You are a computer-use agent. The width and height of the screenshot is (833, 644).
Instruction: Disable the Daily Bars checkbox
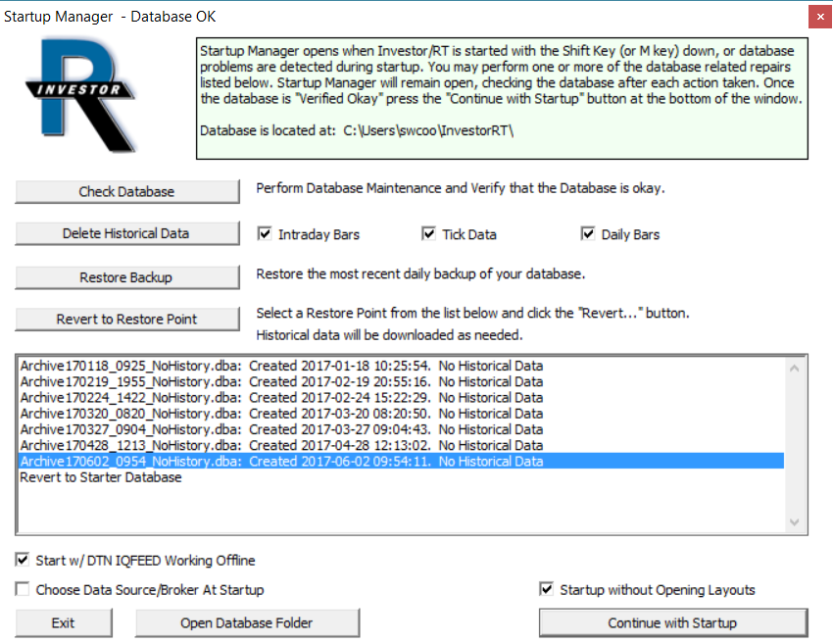[x=587, y=234]
